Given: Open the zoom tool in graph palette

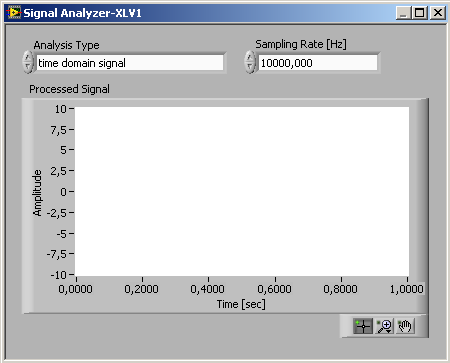Looking at the screenshot, I should click(384, 326).
